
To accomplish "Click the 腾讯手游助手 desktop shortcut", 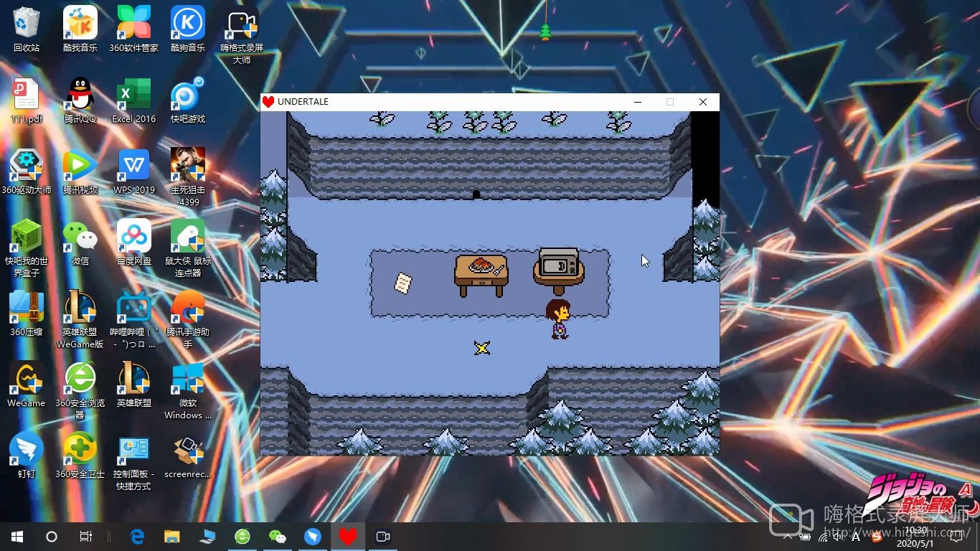I will click(188, 319).
